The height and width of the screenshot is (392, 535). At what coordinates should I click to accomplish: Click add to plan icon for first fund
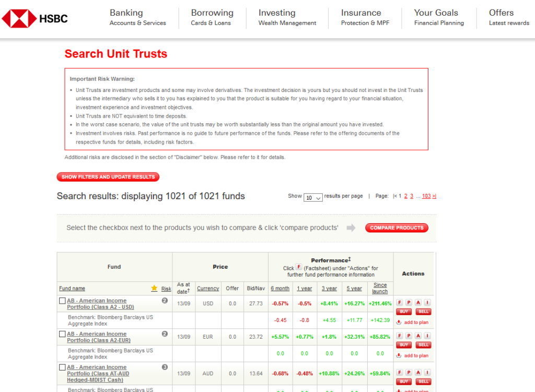point(399,322)
